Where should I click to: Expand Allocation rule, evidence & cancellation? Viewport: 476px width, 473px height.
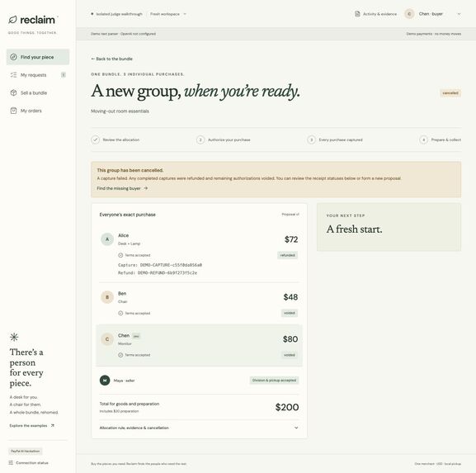point(199,428)
